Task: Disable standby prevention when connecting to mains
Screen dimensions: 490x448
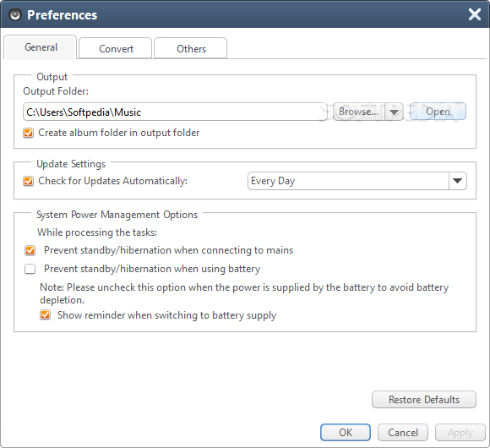Action: [x=30, y=250]
